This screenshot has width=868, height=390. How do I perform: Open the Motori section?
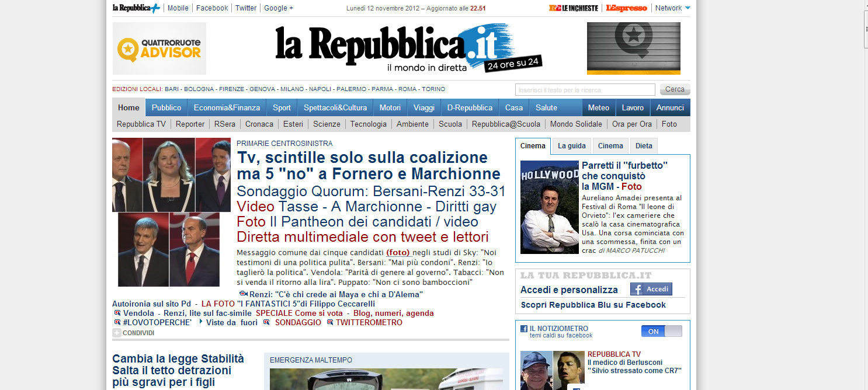[x=390, y=107]
